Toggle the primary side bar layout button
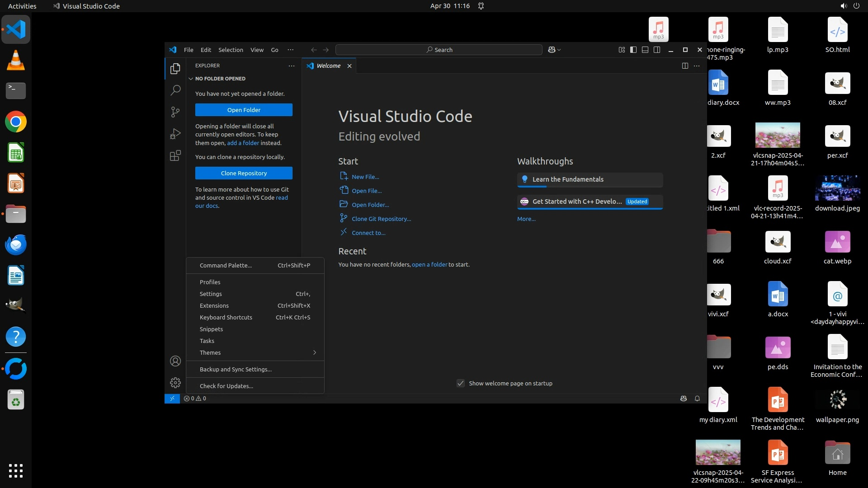Screen dimensions: 868x488 [633, 50]
